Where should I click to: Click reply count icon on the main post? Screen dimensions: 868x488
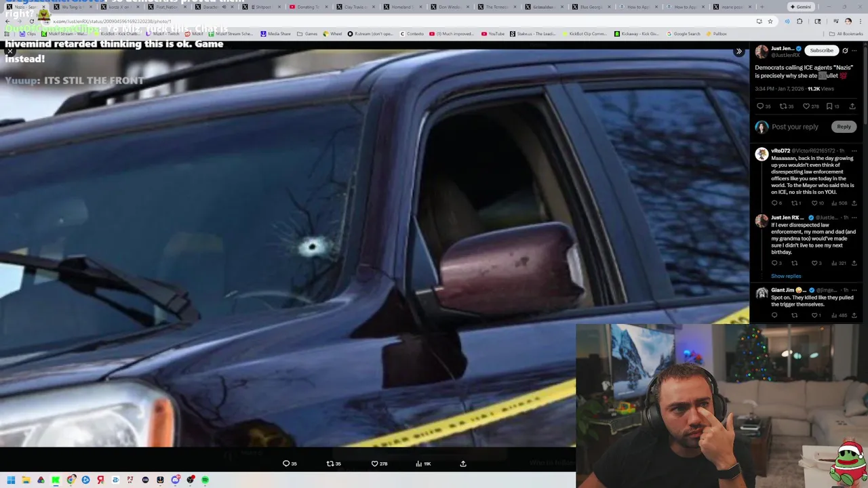[760, 106]
